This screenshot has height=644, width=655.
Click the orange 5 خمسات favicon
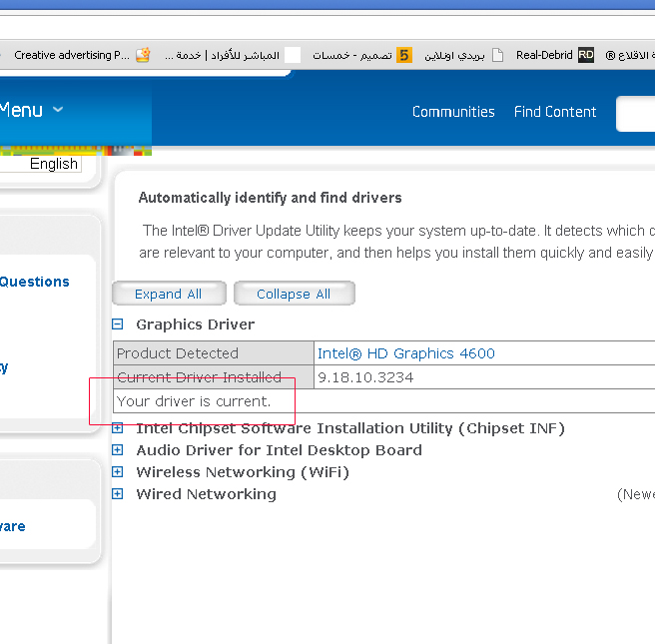tap(404, 55)
